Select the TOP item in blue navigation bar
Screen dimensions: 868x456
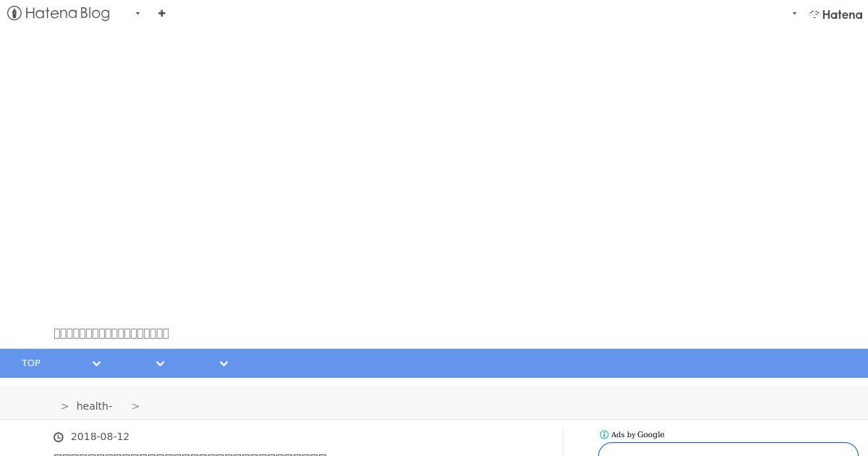point(31,363)
